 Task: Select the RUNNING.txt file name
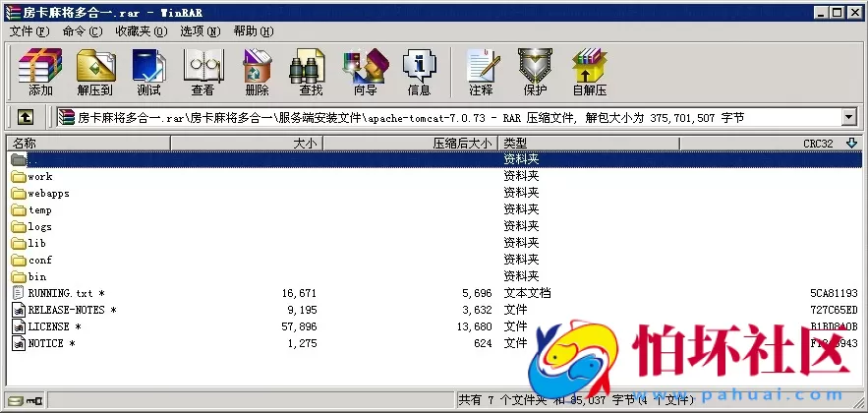pyautogui.click(x=67, y=293)
